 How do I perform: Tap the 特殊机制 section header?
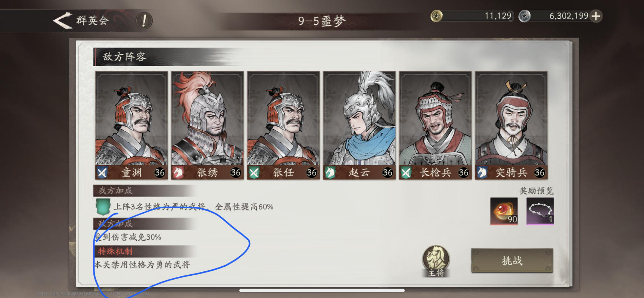(115, 251)
